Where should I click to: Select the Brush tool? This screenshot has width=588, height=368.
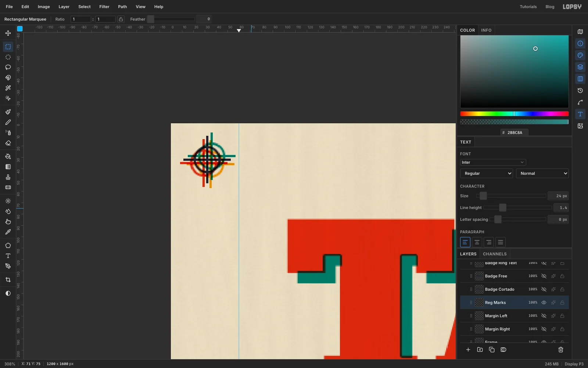click(8, 112)
